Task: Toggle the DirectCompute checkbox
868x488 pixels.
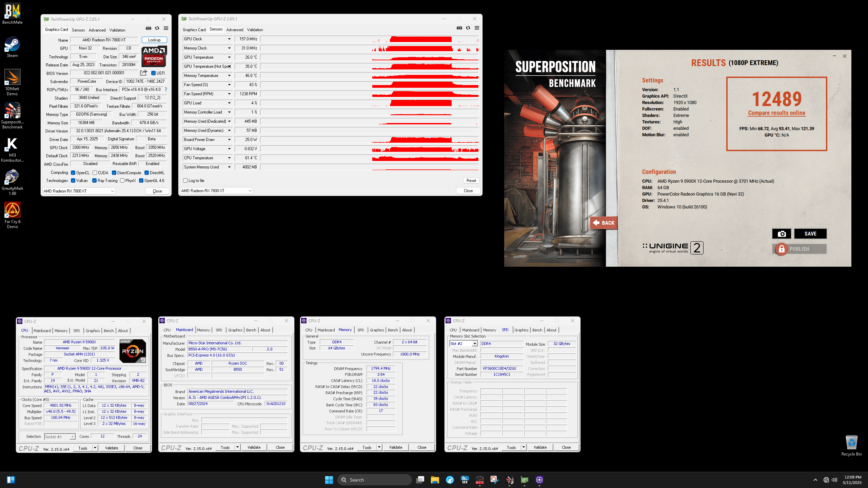Action: [114, 173]
